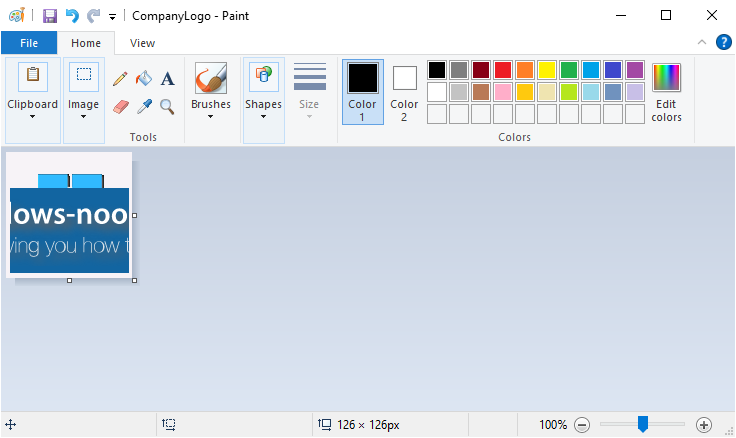The width and height of the screenshot is (736, 438).
Task: Collapse the ribbon with the chevron arrow
Action: point(702,42)
